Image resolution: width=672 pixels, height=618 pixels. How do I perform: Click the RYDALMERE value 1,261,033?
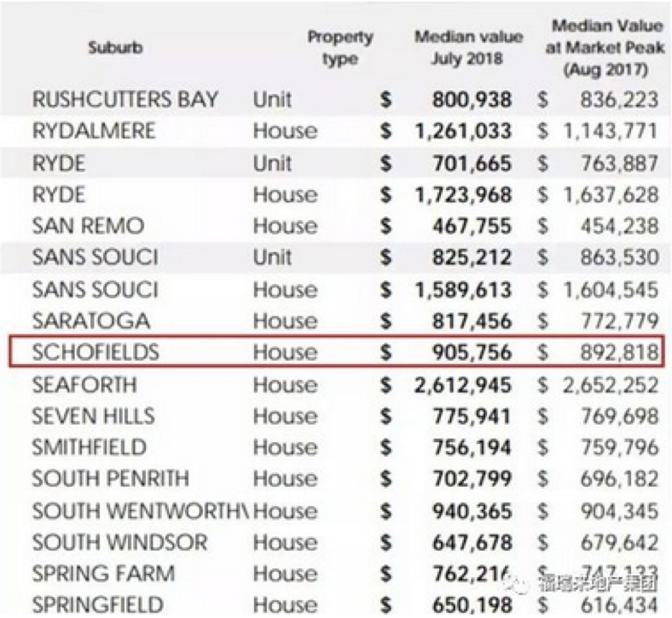(463, 131)
